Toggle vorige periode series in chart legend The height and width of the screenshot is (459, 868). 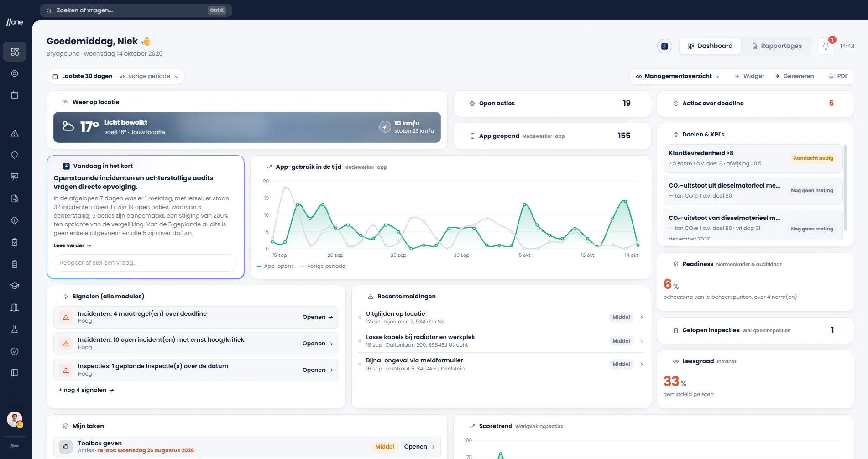[323, 266]
